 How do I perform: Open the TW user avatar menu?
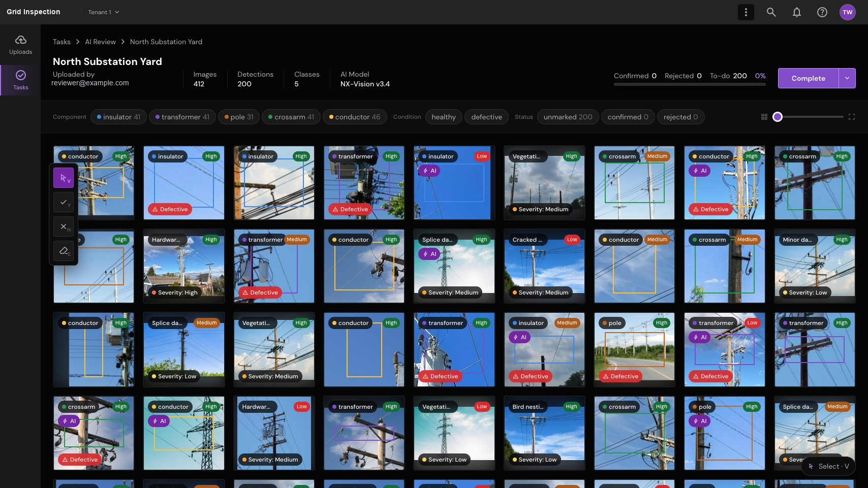click(847, 12)
